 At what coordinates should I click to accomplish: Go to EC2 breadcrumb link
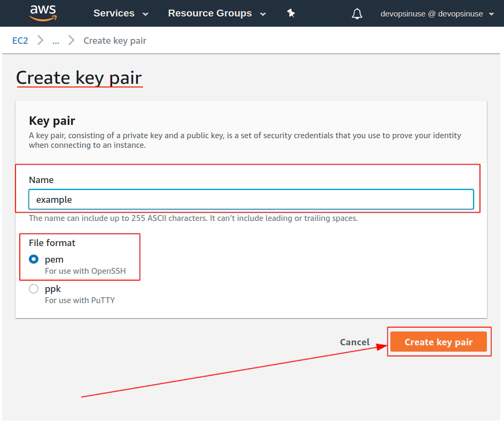point(20,41)
